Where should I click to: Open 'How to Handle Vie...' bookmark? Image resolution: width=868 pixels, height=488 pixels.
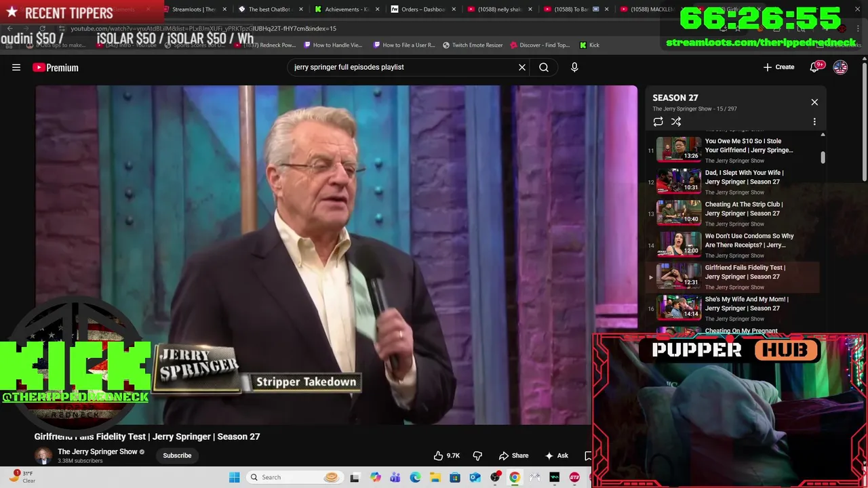pyautogui.click(x=333, y=45)
